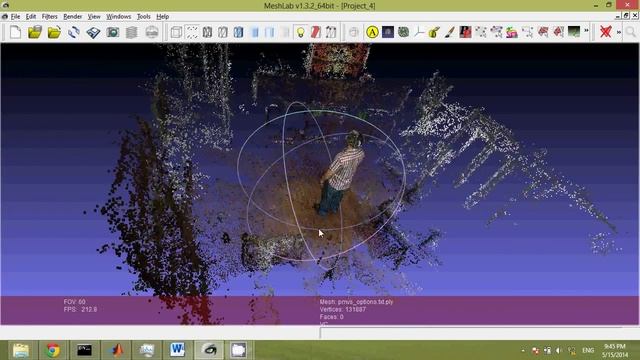Image resolution: width=640 pixels, height=360 pixels.
Task: Expand overflow chevron after the red X
Action: tap(619, 31)
